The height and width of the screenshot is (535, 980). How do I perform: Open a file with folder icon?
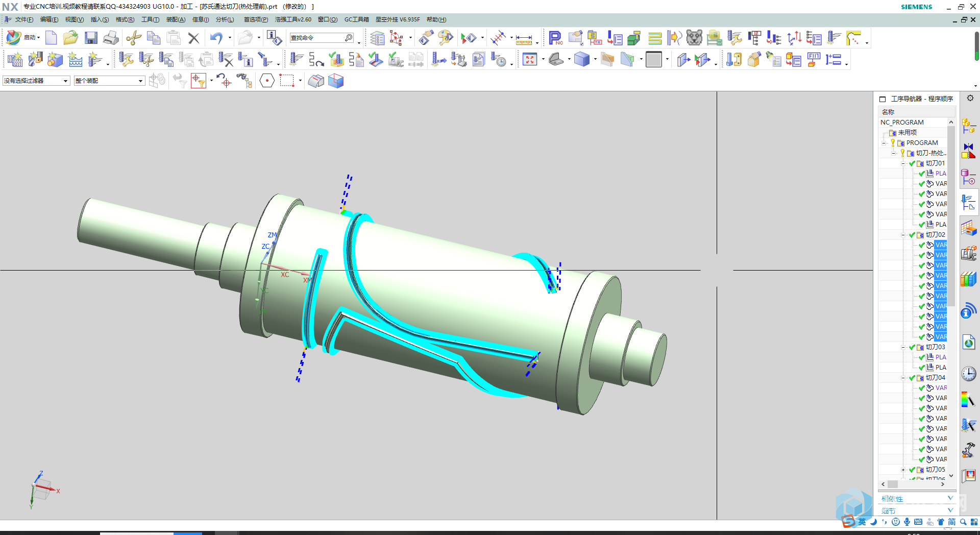(70, 38)
